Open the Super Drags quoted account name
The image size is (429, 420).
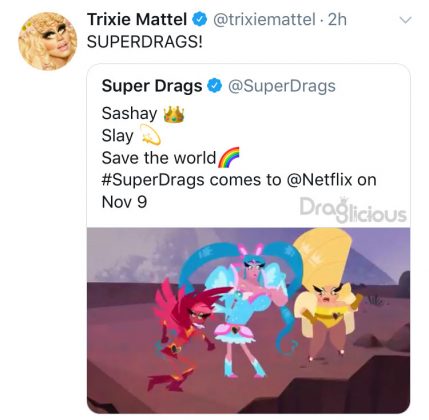152,86
